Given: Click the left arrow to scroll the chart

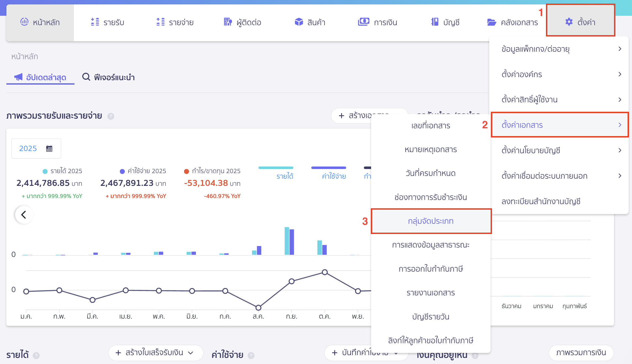Looking at the screenshot, I should [24, 215].
